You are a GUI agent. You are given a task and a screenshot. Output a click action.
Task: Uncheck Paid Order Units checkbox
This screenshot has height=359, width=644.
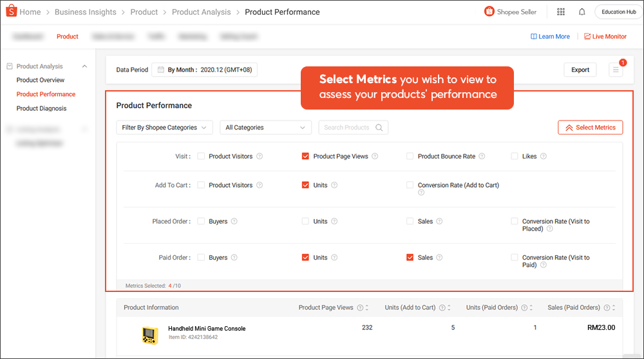(305, 257)
